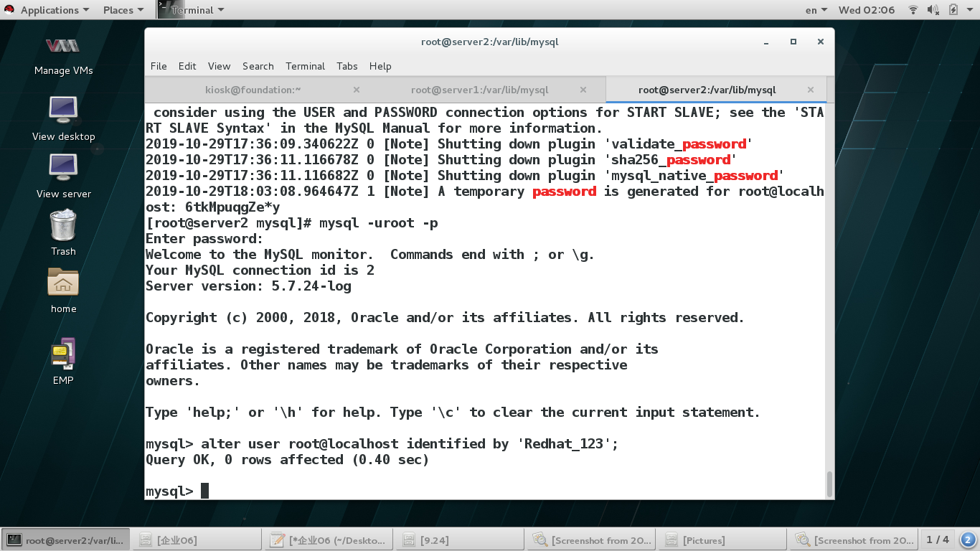Click the 'Redhat_123' text in alter command
This screenshot has height=551, width=980.
tap(564, 444)
